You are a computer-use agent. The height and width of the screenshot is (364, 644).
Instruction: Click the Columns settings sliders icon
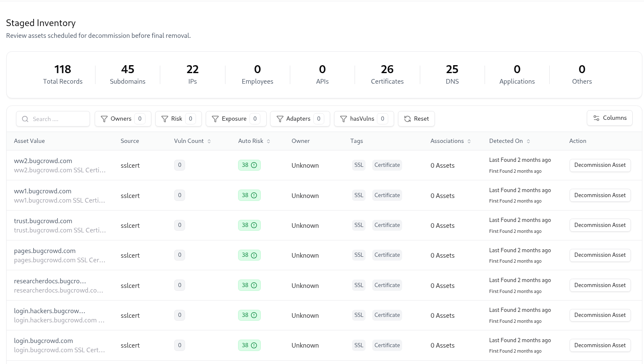click(x=596, y=118)
